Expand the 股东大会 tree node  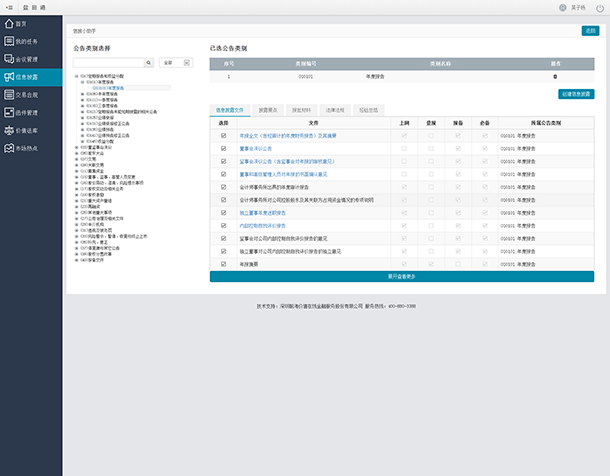click(x=77, y=153)
